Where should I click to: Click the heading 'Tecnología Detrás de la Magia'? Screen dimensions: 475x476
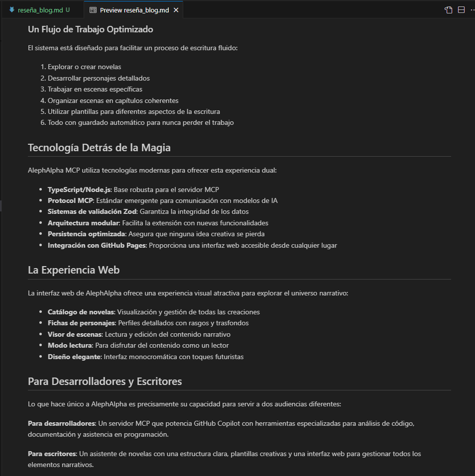tap(99, 148)
